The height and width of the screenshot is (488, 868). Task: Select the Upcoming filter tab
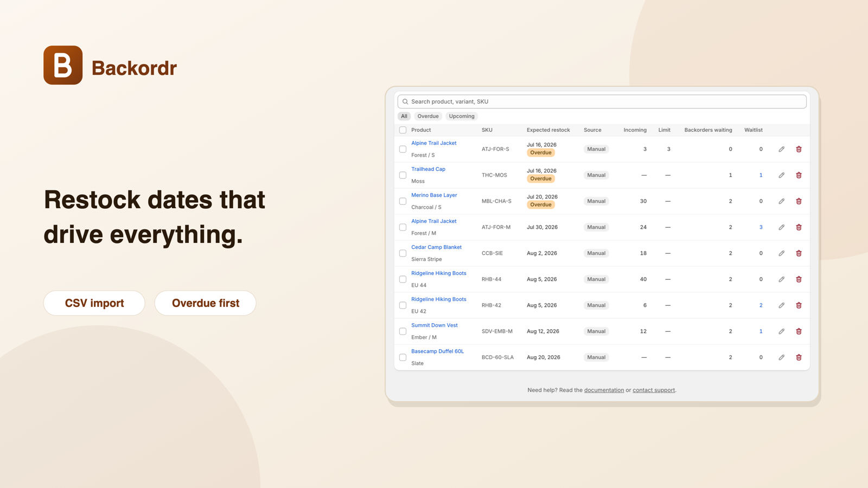pos(462,116)
